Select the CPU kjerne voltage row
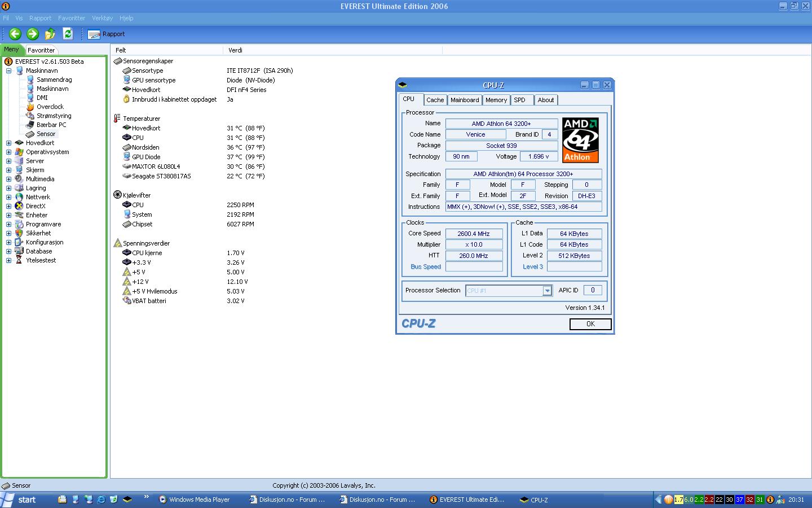Screen dimensions: 812x508 (x=184, y=253)
